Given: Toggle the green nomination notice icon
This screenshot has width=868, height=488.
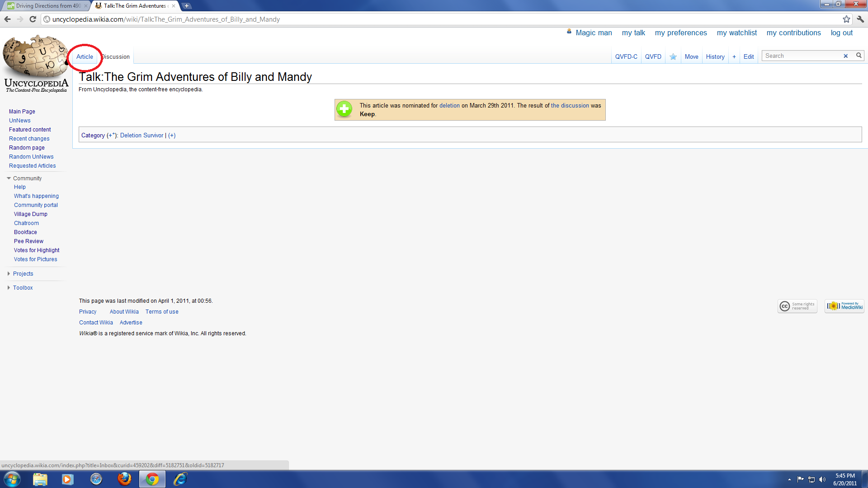Looking at the screenshot, I should point(344,110).
